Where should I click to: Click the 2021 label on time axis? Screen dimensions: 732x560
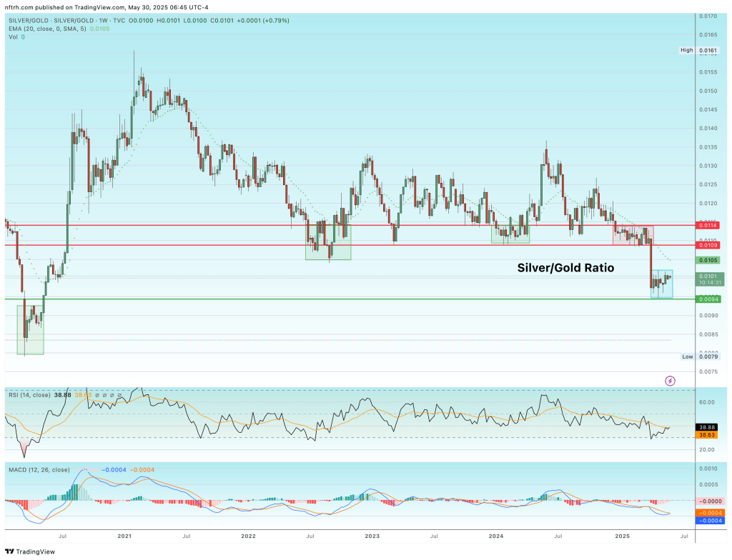tap(124, 535)
